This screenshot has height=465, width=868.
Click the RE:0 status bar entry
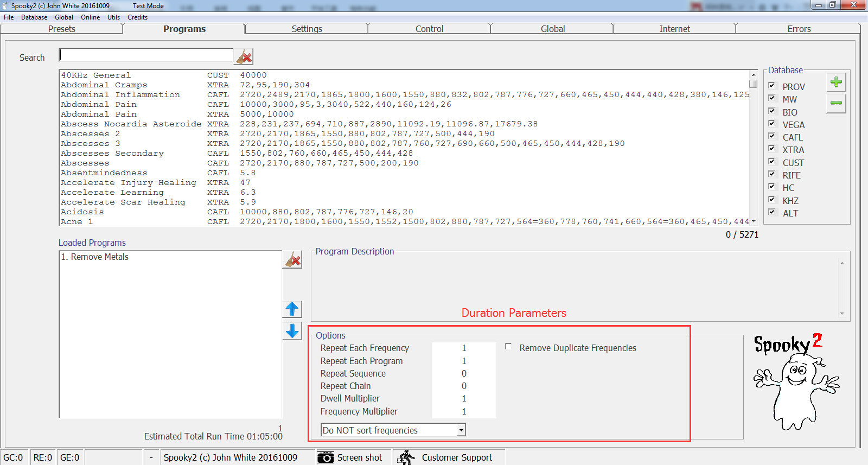point(43,457)
